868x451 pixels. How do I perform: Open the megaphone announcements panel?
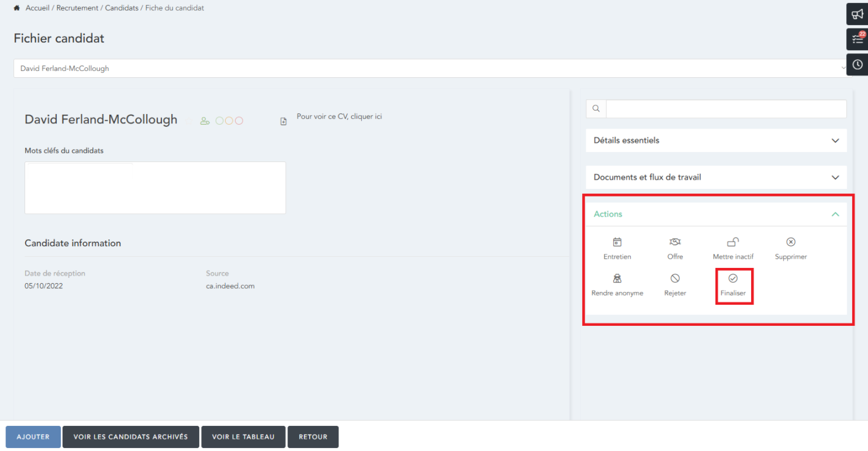tap(857, 14)
